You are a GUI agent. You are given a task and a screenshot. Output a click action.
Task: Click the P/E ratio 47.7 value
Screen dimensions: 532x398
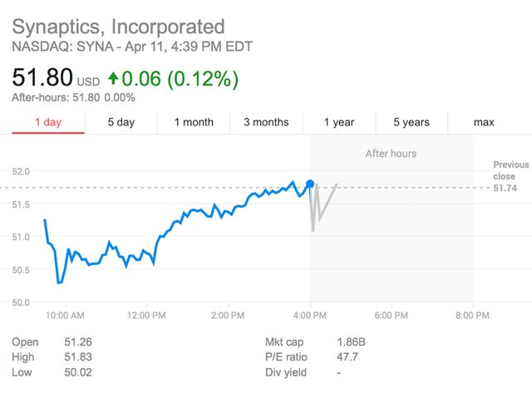pos(348,357)
